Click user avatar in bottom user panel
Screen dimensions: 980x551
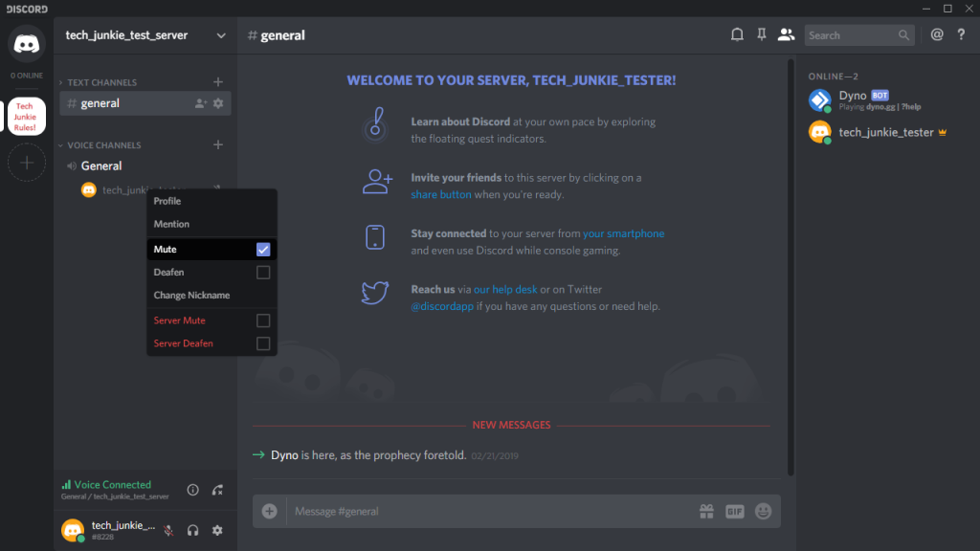73,530
